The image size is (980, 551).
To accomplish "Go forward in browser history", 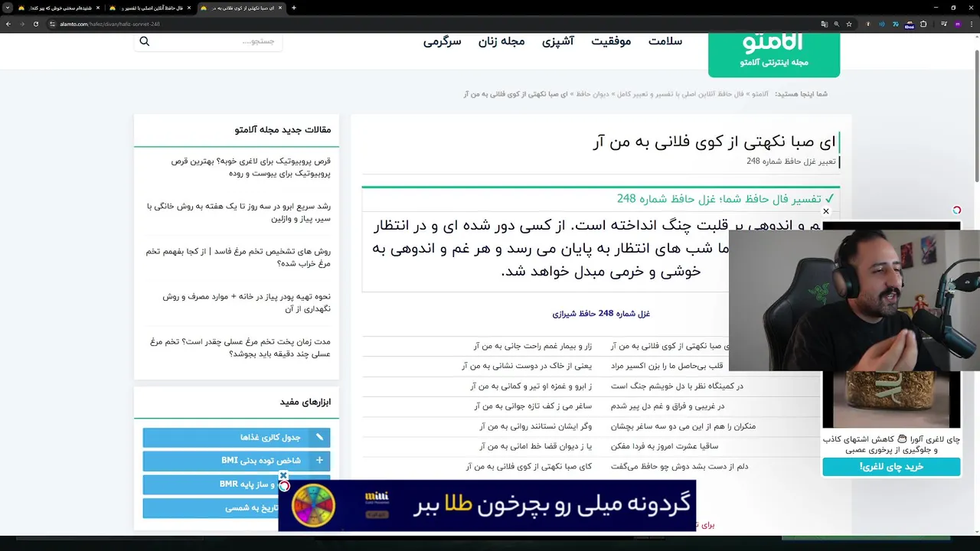I will coord(22,24).
